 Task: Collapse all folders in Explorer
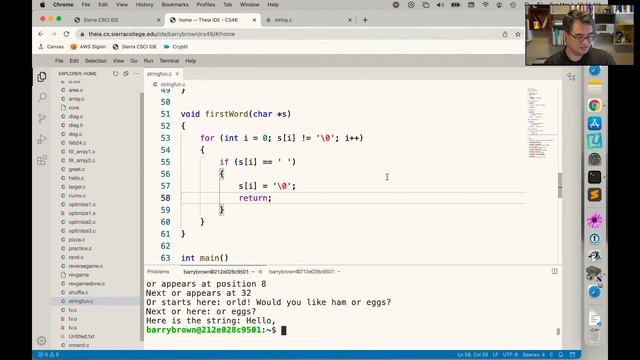point(126,73)
